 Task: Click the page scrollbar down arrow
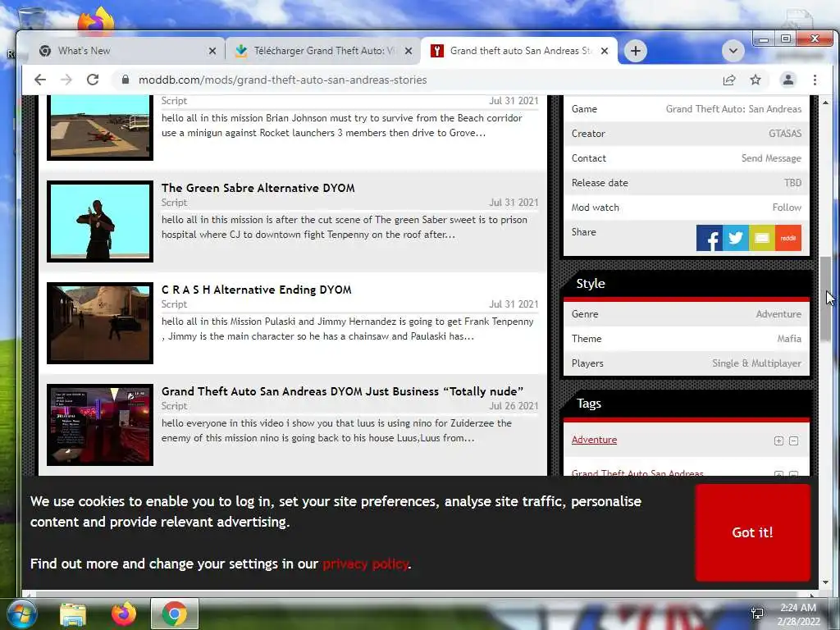(x=825, y=582)
